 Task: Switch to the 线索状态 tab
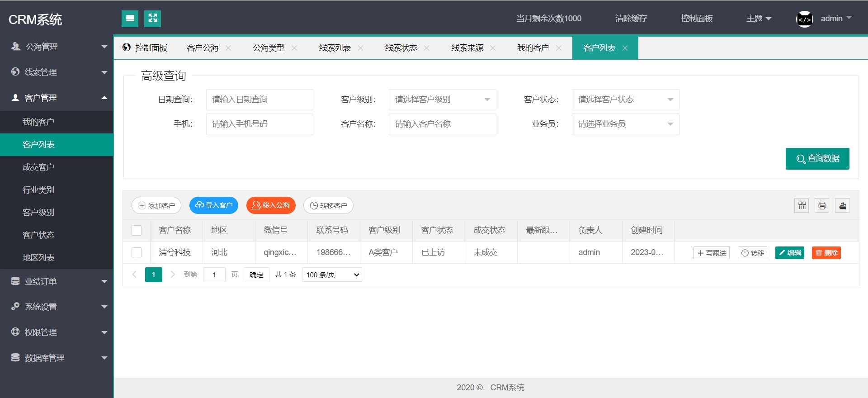[401, 48]
